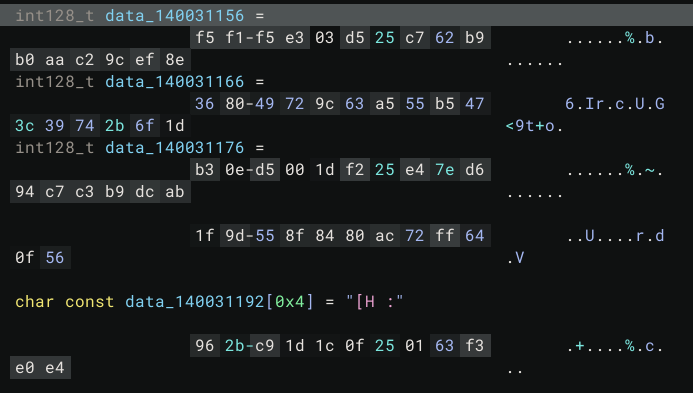Viewport: 693px width, 393px height.
Task: Select hex byte ff
Action: pos(444,236)
